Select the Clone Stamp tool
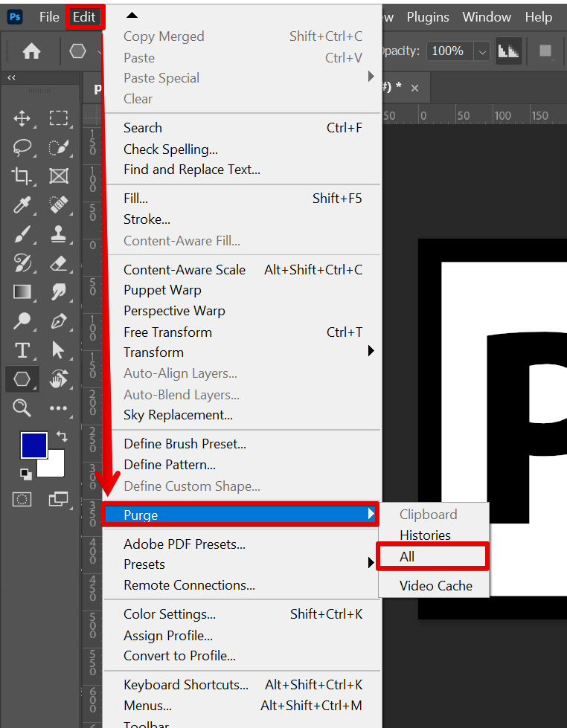567x728 pixels. click(x=59, y=234)
